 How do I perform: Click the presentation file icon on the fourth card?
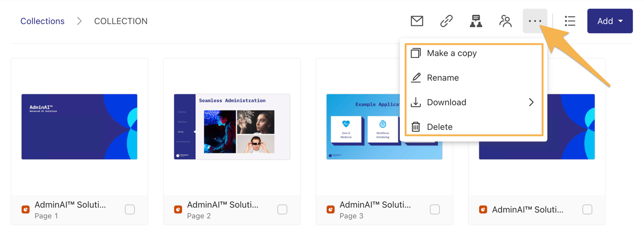(x=483, y=210)
